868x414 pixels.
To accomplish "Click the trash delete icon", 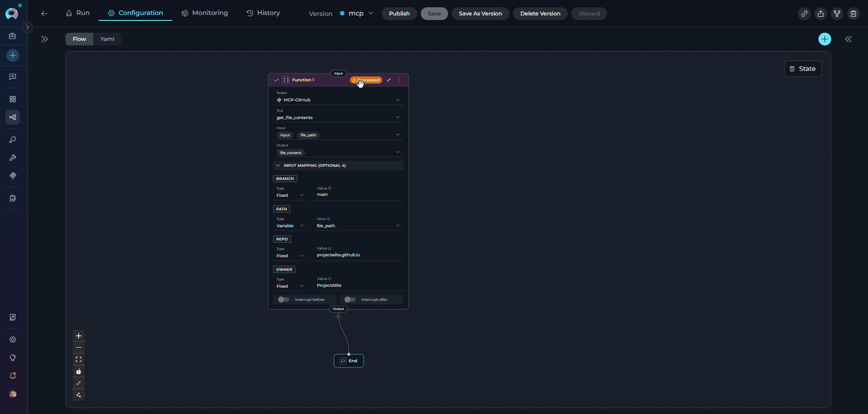I will (853, 14).
